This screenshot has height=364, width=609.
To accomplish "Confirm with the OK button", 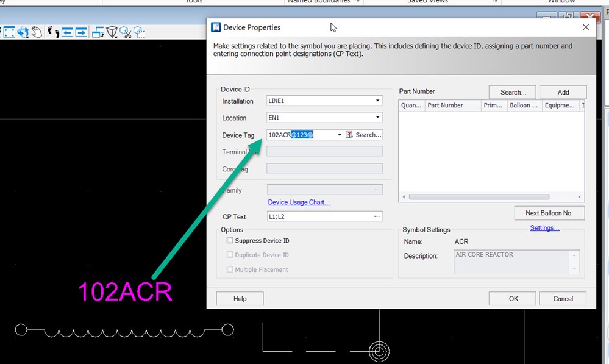I will (x=512, y=298).
